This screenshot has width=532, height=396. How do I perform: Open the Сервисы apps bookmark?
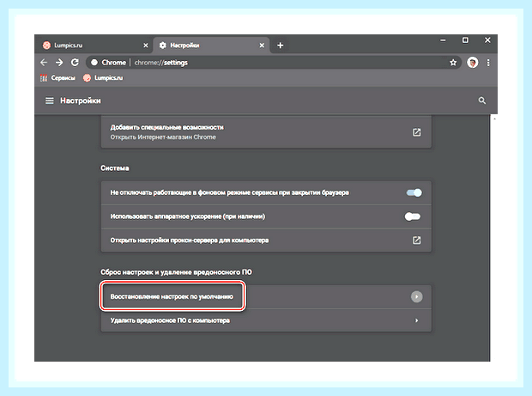57,78
